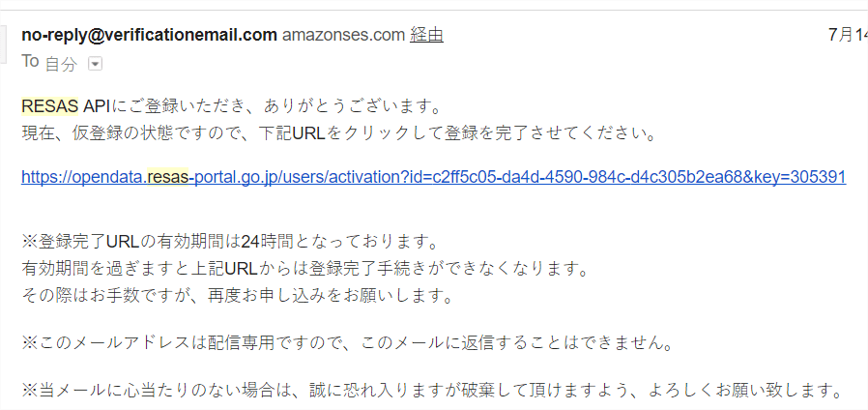Click highlighted RESAS word starting the body

coord(50,105)
